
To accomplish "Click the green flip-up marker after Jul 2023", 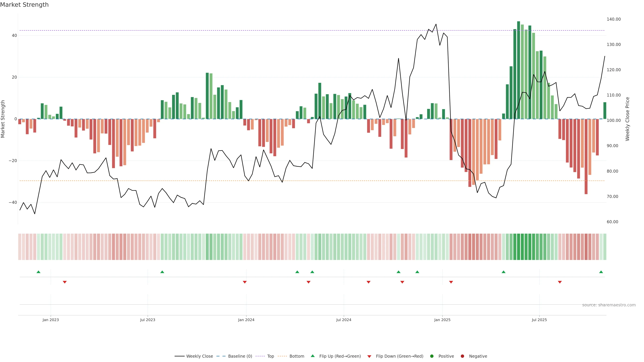I will click(x=162, y=272).
